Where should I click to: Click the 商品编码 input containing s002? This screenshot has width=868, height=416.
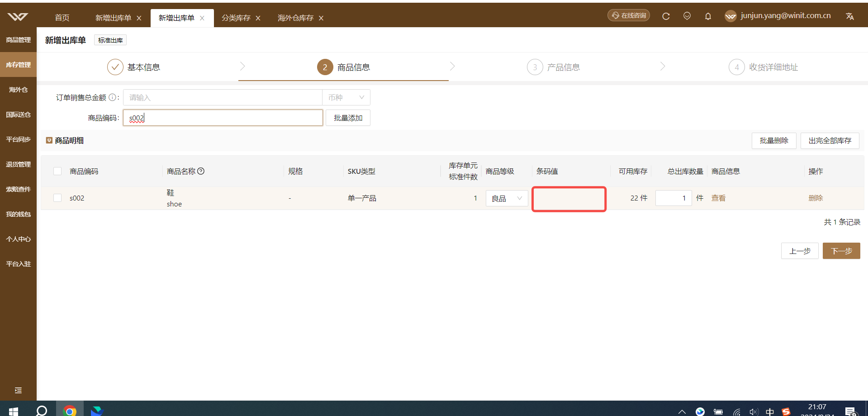(223, 118)
